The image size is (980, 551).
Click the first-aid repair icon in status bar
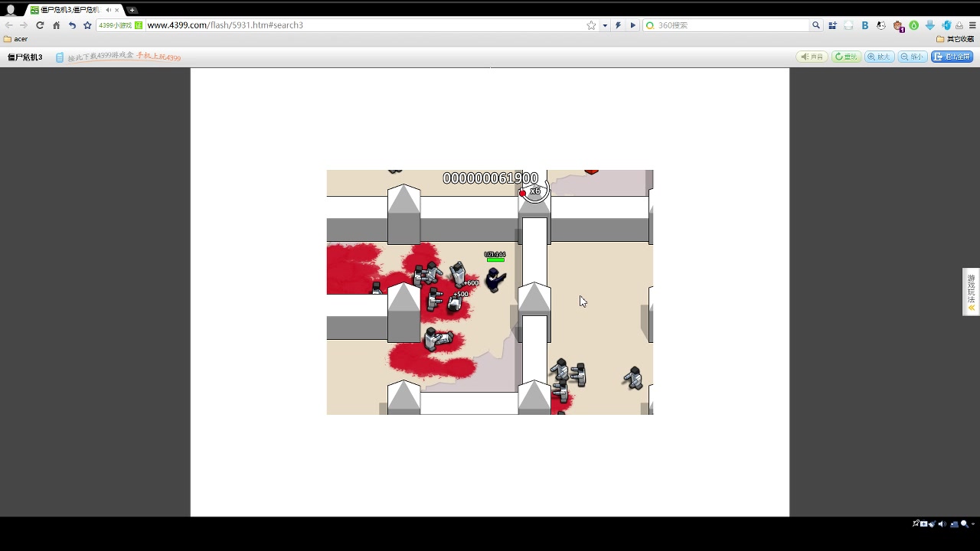(x=924, y=524)
